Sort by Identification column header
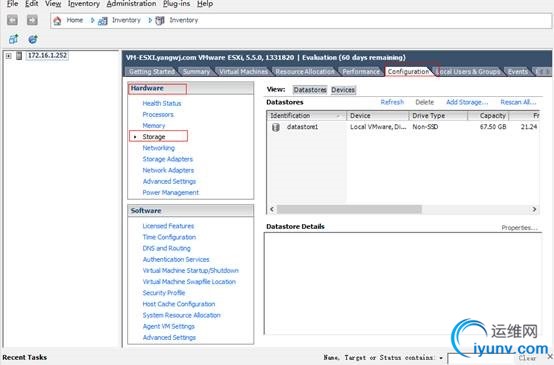This screenshot has width=554, height=365. [306, 116]
